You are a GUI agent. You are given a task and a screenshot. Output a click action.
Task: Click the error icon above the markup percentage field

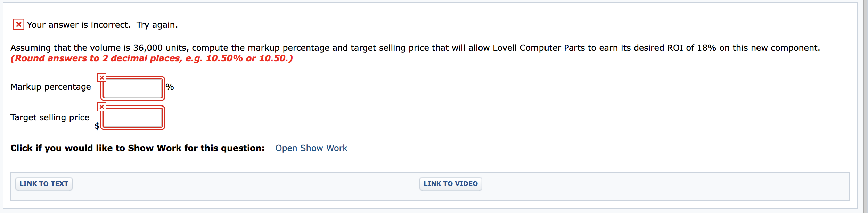(102, 78)
